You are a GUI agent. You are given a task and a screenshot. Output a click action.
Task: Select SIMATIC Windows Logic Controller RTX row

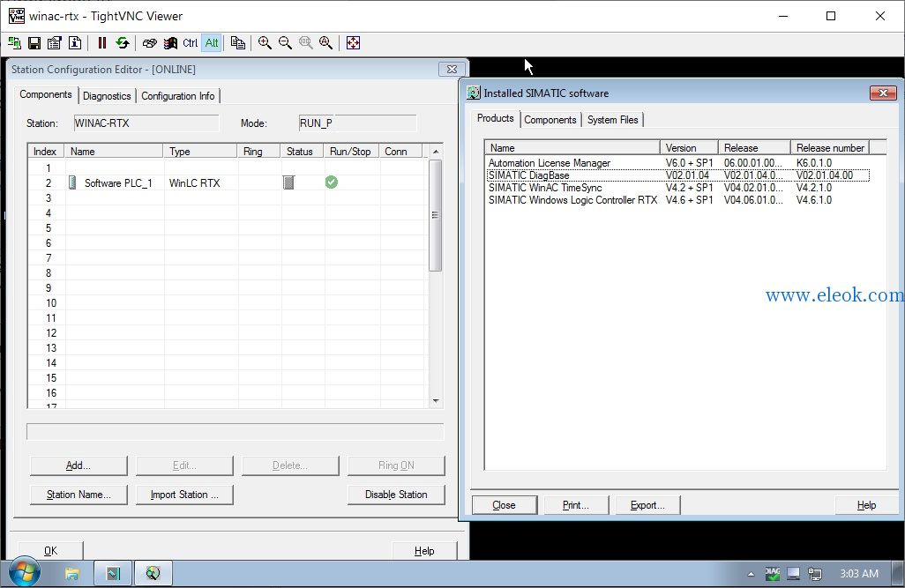(x=677, y=200)
